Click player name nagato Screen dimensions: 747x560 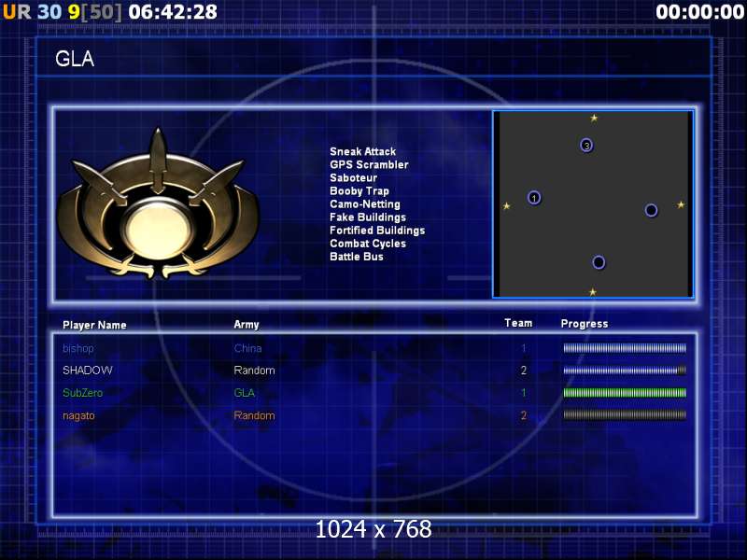pos(78,415)
